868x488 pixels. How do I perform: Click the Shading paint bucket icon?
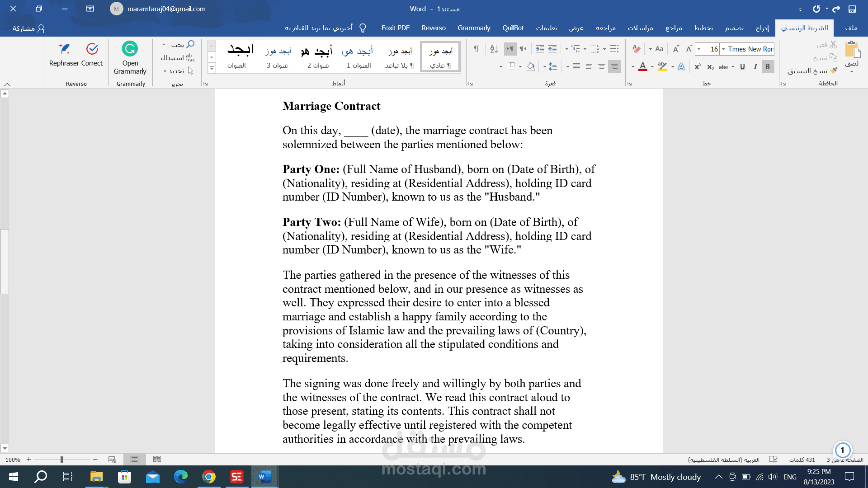[x=531, y=67]
